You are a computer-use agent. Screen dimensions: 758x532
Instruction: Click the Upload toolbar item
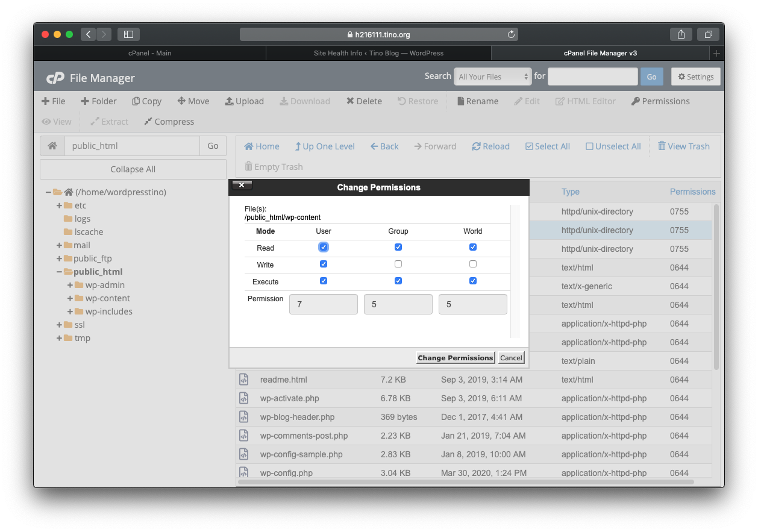244,101
